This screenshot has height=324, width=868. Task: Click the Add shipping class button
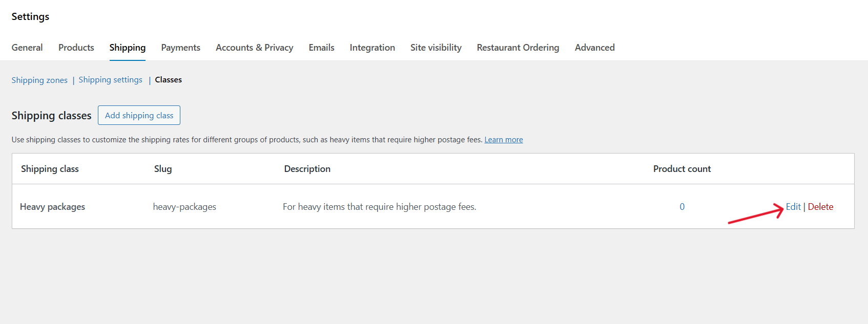click(x=139, y=115)
